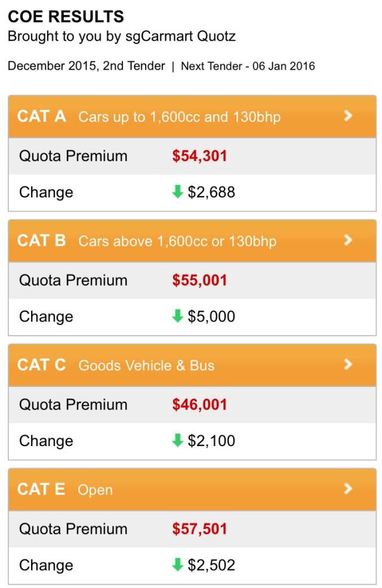
Task: Click CAT C premium $46,001
Action: [x=199, y=405]
